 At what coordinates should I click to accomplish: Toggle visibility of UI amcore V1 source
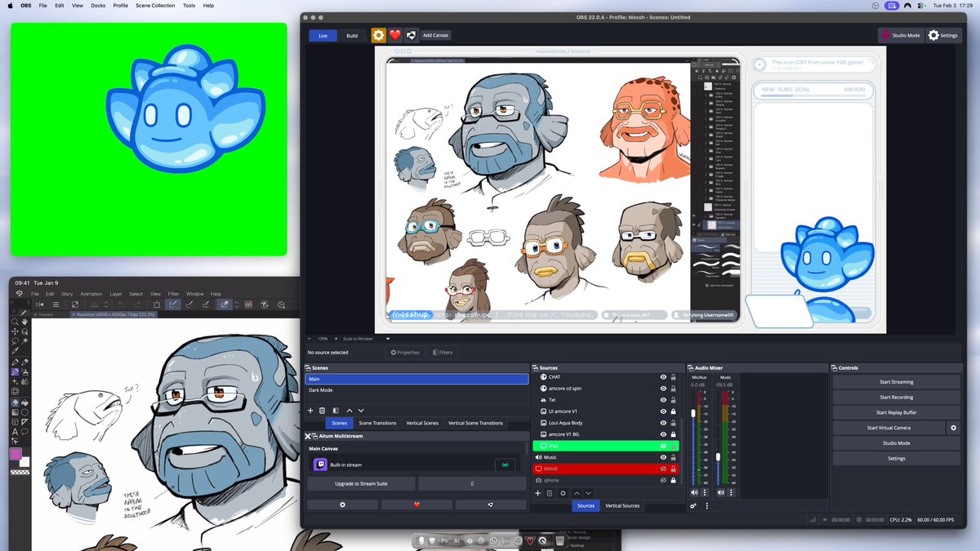[663, 411]
